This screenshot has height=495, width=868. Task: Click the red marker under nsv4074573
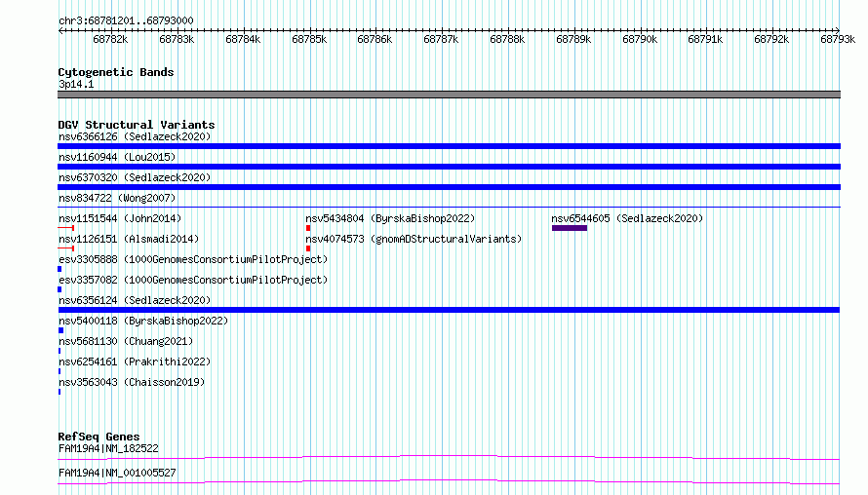(x=308, y=248)
